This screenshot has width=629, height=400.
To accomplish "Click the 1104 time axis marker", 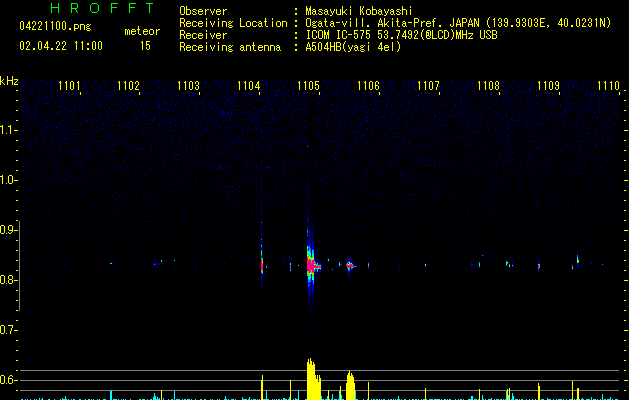I will click(x=249, y=86).
